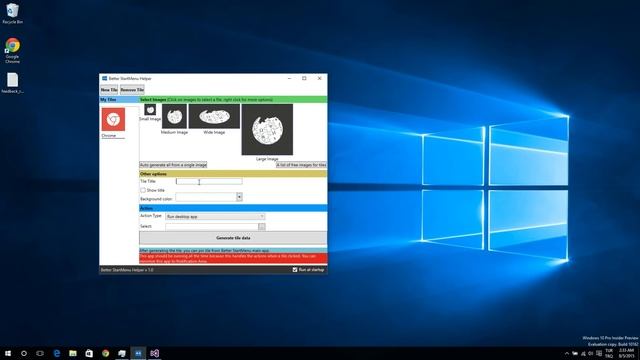This screenshot has width=640, height=360.
Task: Select the Small Image thumbnail
Action: pyautogui.click(x=150, y=110)
